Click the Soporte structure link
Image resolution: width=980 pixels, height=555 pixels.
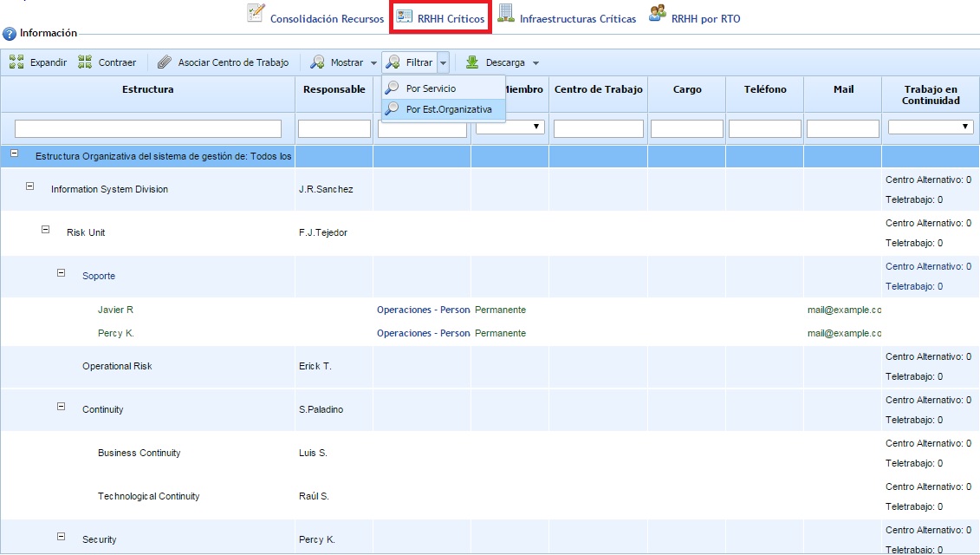(99, 276)
